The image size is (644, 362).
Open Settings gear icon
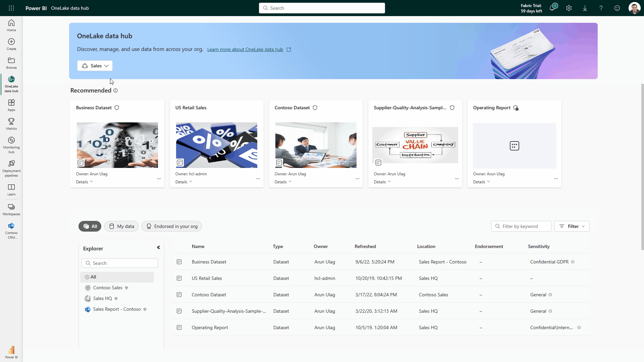569,8
